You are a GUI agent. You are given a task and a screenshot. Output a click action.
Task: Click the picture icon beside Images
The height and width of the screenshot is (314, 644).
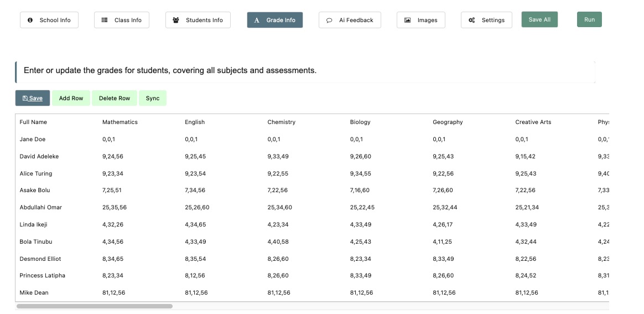coord(407,20)
